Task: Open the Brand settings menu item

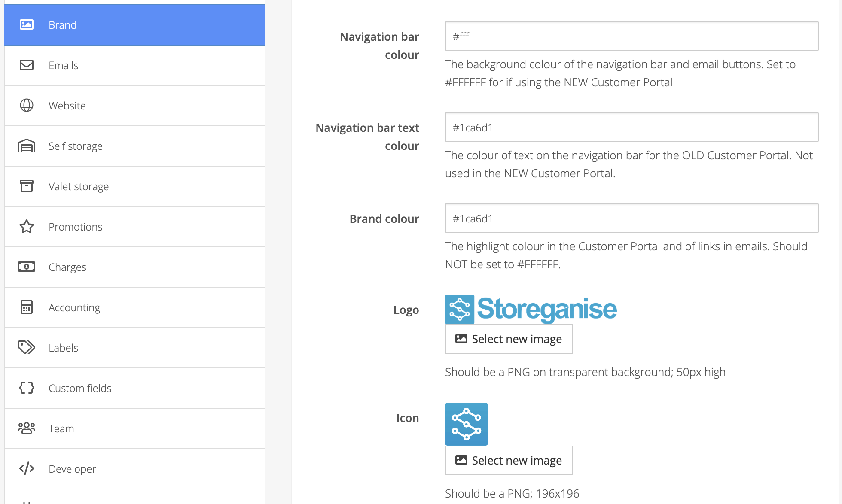Action: pyautogui.click(x=134, y=25)
